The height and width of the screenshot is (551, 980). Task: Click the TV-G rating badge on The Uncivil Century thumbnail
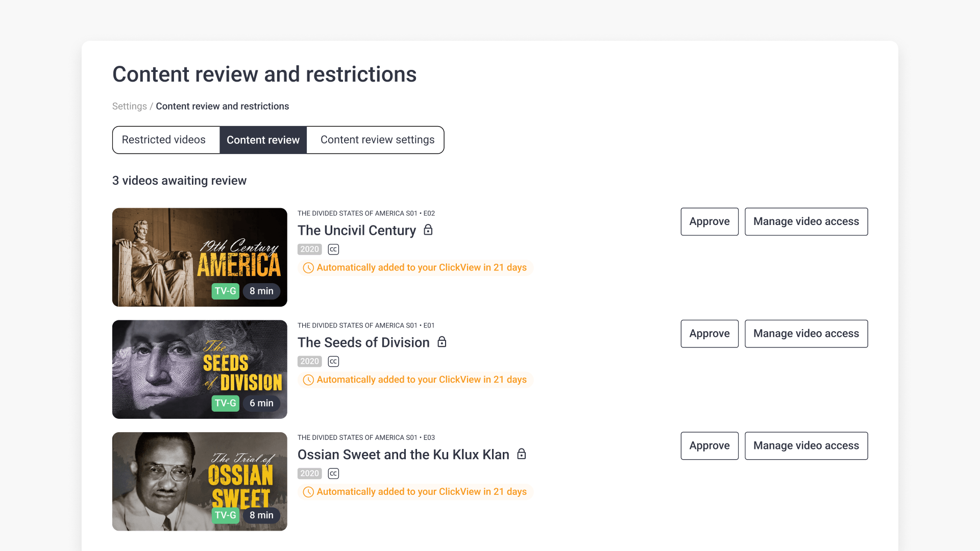pos(225,291)
